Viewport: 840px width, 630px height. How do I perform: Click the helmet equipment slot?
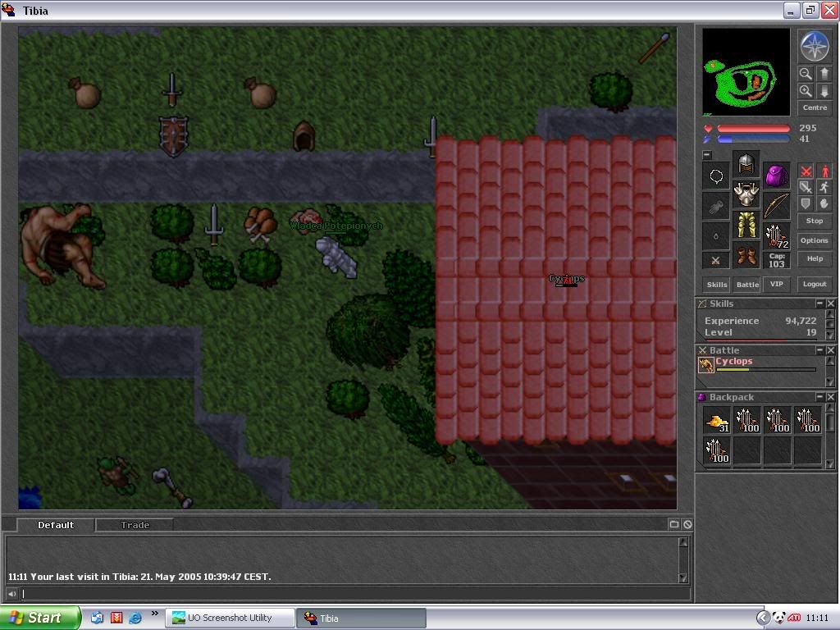746,163
